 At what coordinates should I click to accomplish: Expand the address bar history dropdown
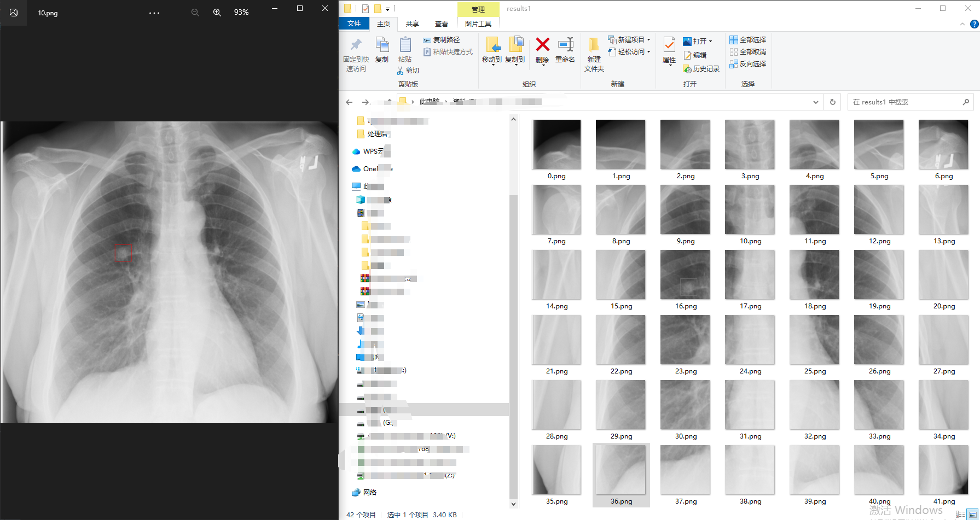coord(816,102)
